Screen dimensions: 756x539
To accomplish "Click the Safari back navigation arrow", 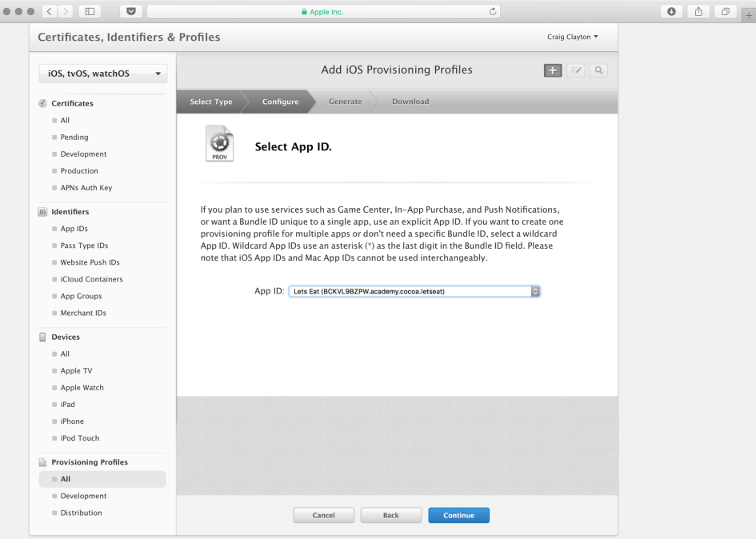I will pyautogui.click(x=50, y=11).
